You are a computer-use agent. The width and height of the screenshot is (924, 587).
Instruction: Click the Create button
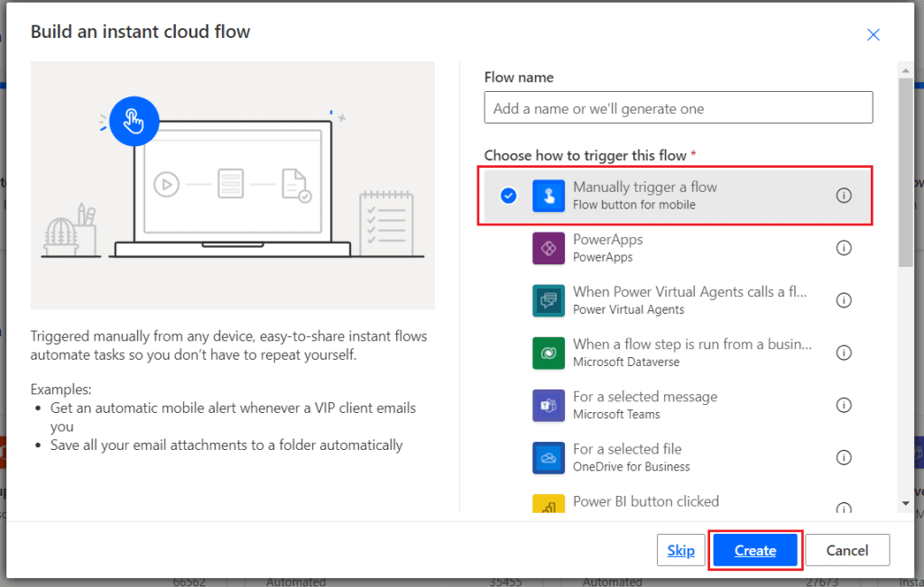[755, 550]
